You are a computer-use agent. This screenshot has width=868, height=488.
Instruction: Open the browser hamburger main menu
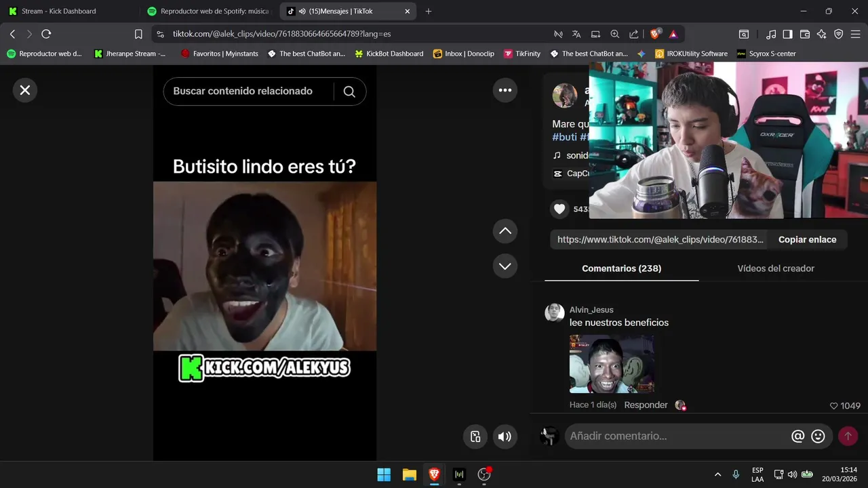pos(856,34)
